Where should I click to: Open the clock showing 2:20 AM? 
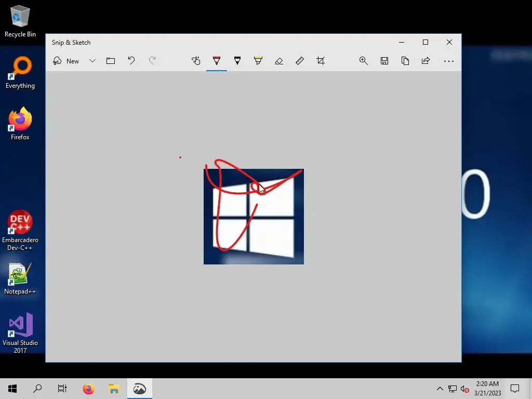487,389
